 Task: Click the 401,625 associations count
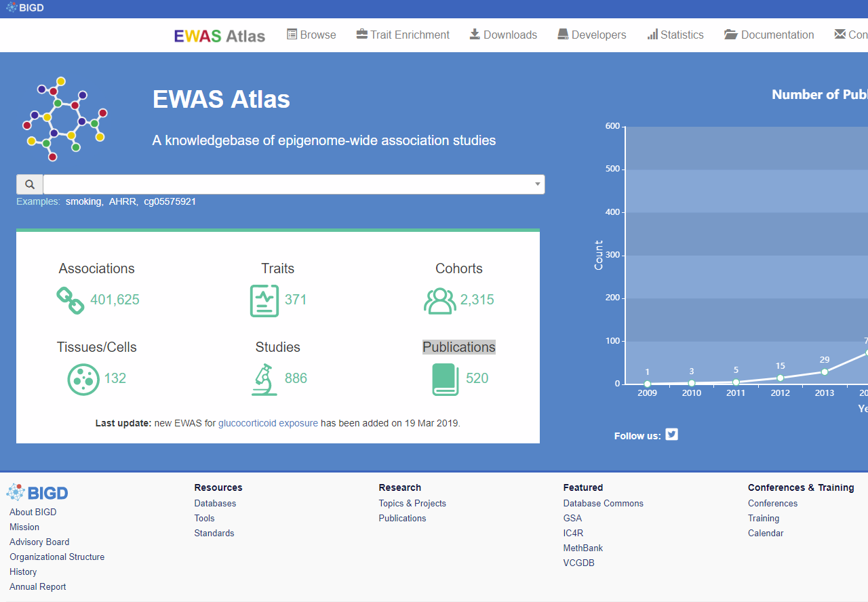[x=115, y=300]
